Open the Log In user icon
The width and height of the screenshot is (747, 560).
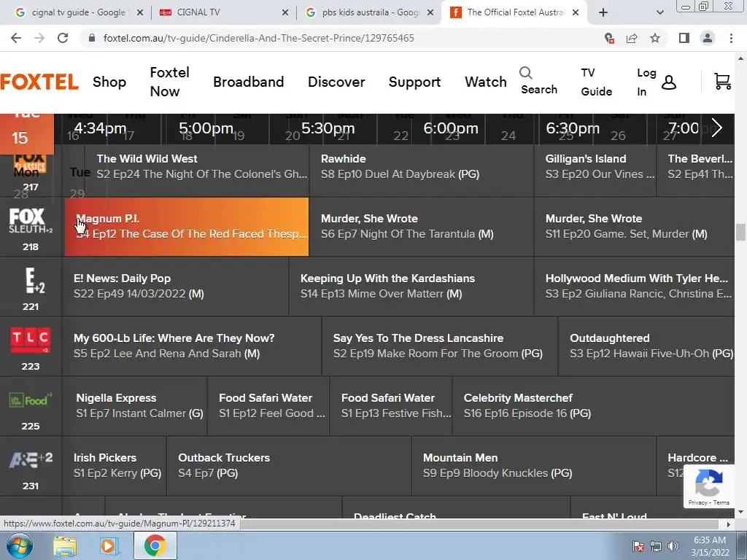[x=669, y=82]
